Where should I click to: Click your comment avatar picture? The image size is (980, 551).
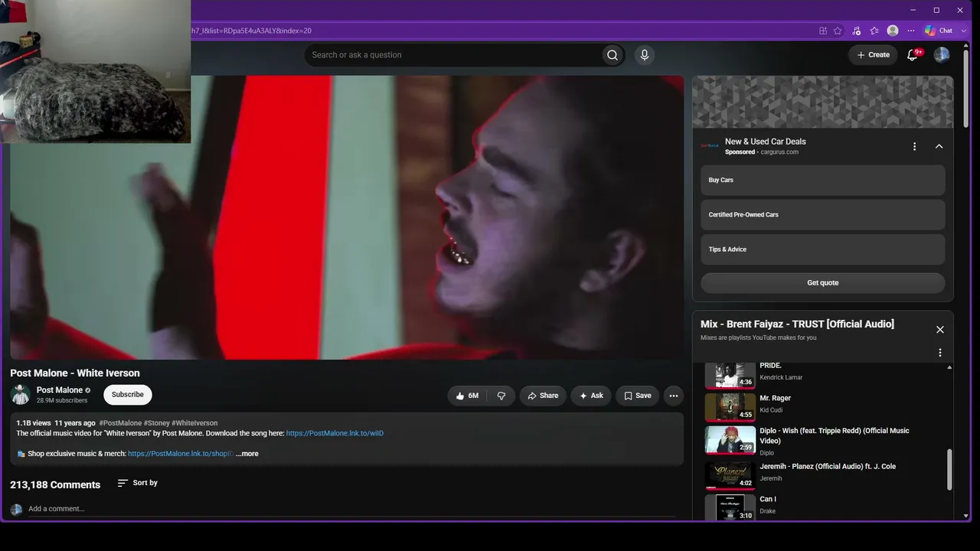(x=16, y=509)
